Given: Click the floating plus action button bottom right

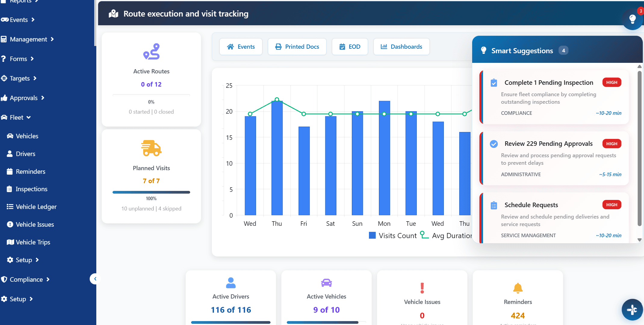Looking at the screenshot, I should click(632, 310).
